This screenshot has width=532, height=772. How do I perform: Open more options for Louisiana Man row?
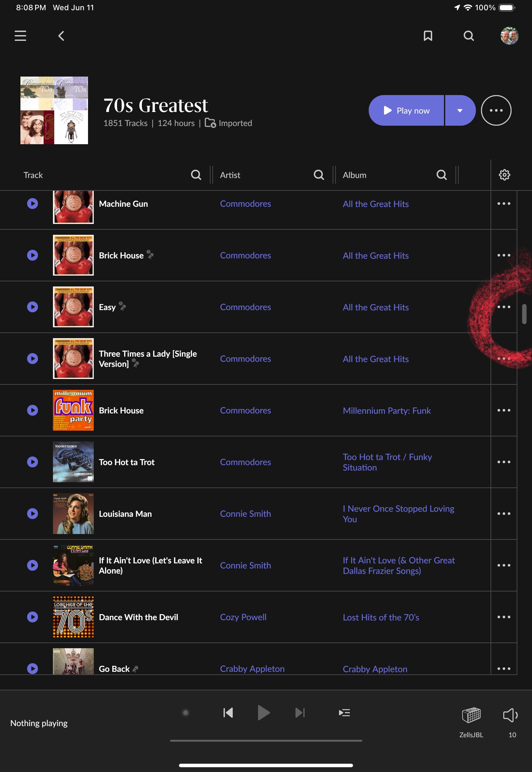(x=504, y=513)
